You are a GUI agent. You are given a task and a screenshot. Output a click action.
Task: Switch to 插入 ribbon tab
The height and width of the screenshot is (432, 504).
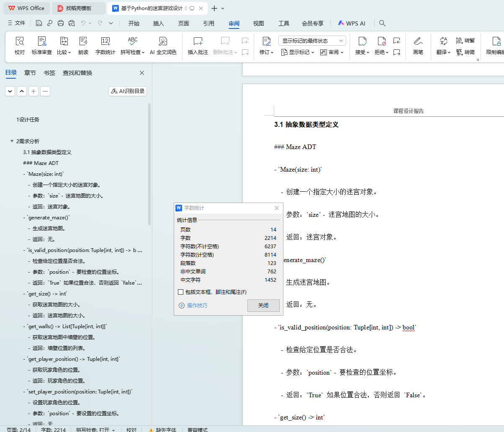pos(159,23)
